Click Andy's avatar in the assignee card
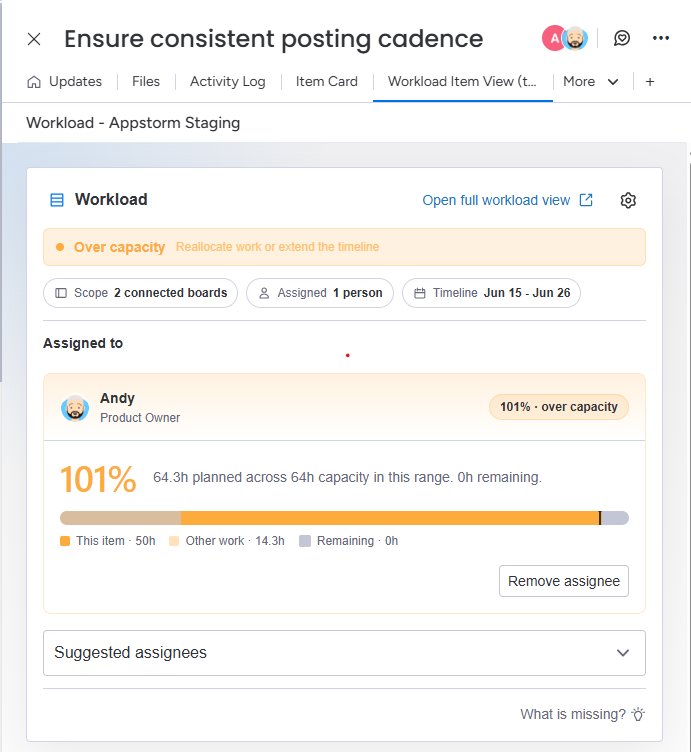 [75, 408]
